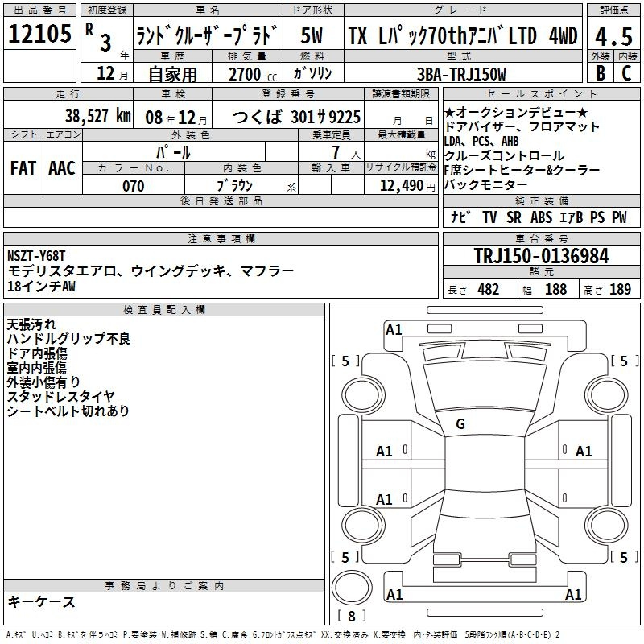Image resolution: width=644 pixels, height=644 pixels.
Task: Select the overall score 4.5
Action: click(x=613, y=37)
